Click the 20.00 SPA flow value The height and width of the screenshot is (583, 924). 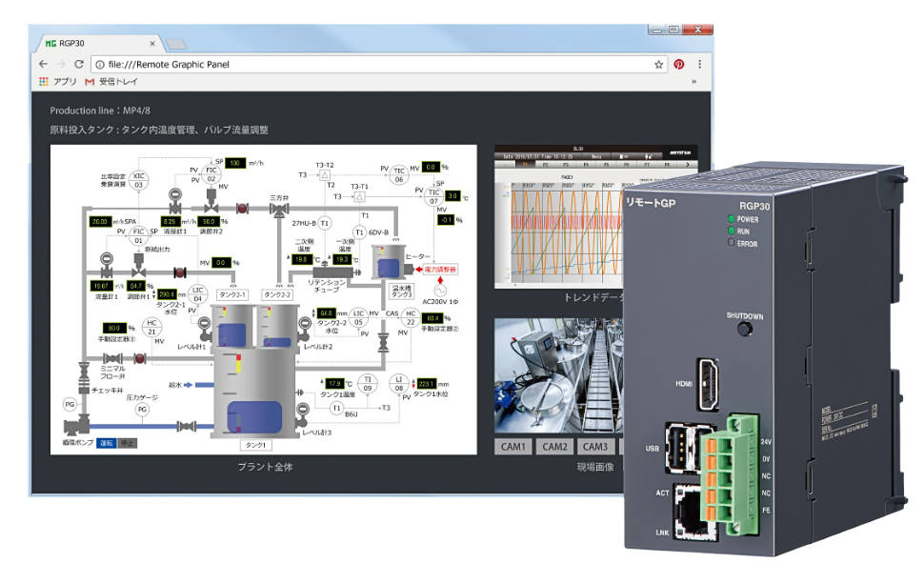(100, 222)
